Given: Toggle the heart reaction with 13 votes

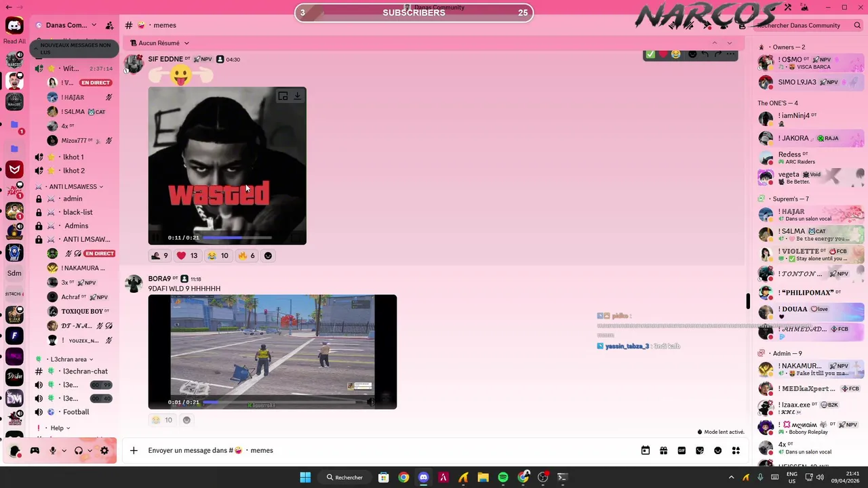Looking at the screenshot, I should tap(187, 256).
